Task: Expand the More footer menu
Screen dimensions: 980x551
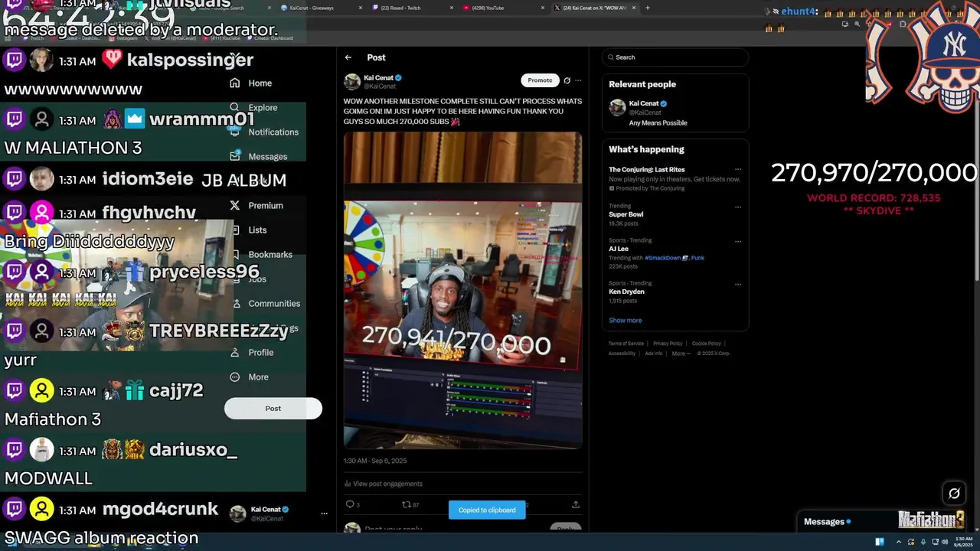Action: pyautogui.click(x=681, y=354)
